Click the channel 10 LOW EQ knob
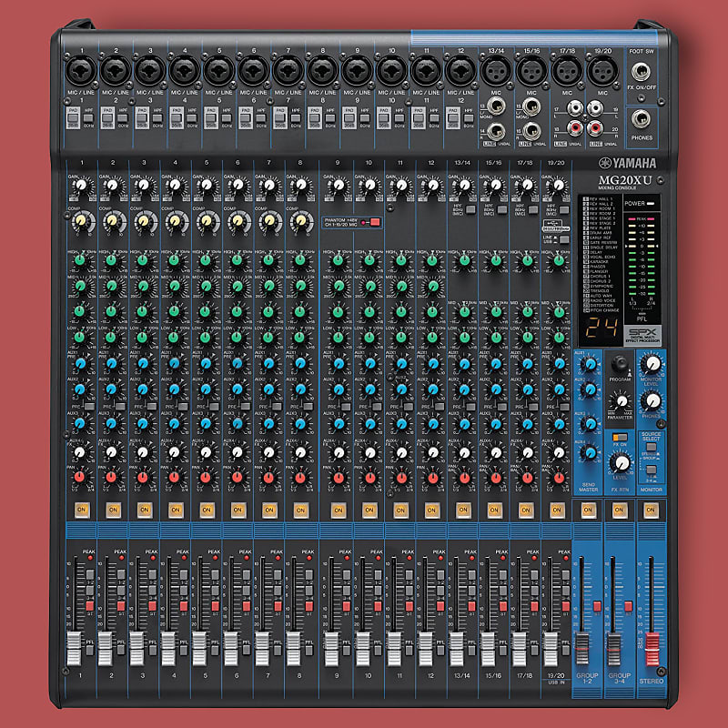This screenshot has width=728, height=728. [x=369, y=338]
